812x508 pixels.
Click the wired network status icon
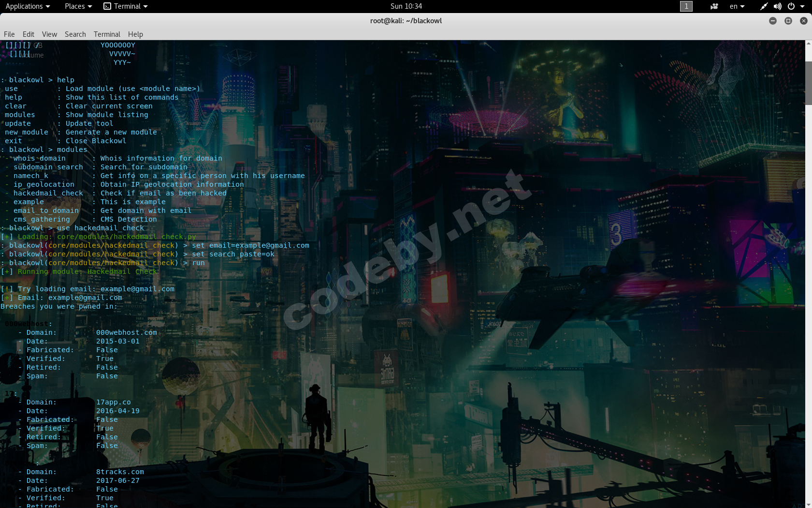(x=764, y=6)
